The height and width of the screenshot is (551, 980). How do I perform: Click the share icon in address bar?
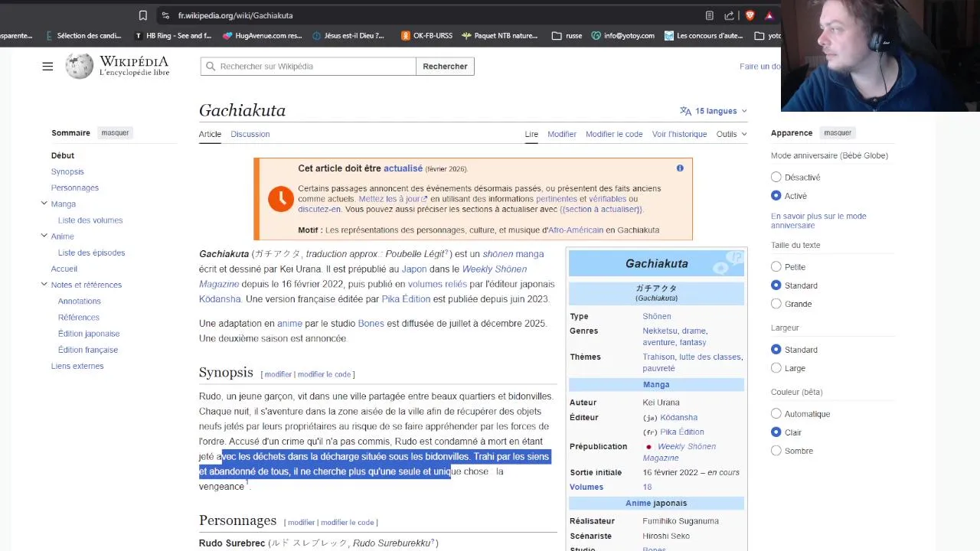tap(729, 15)
